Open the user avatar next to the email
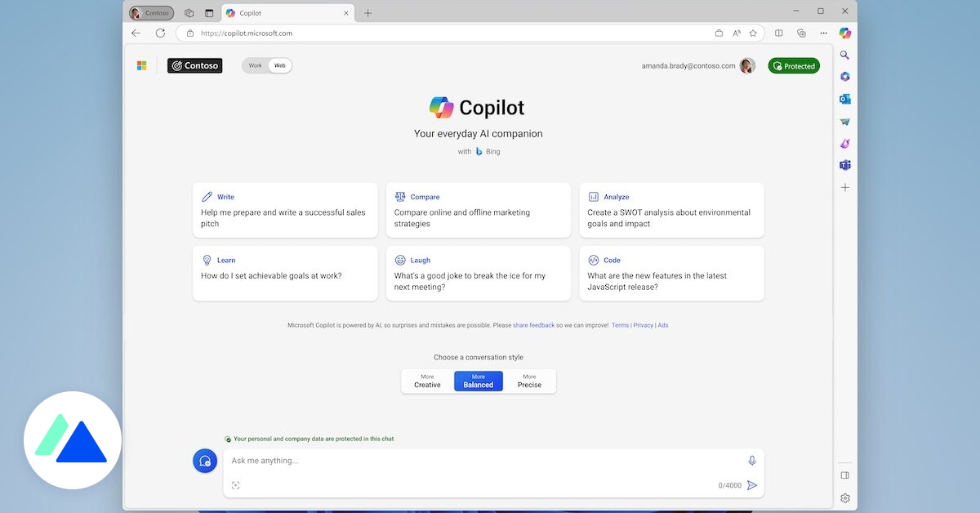This screenshot has width=980, height=513. pyautogui.click(x=747, y=66)
